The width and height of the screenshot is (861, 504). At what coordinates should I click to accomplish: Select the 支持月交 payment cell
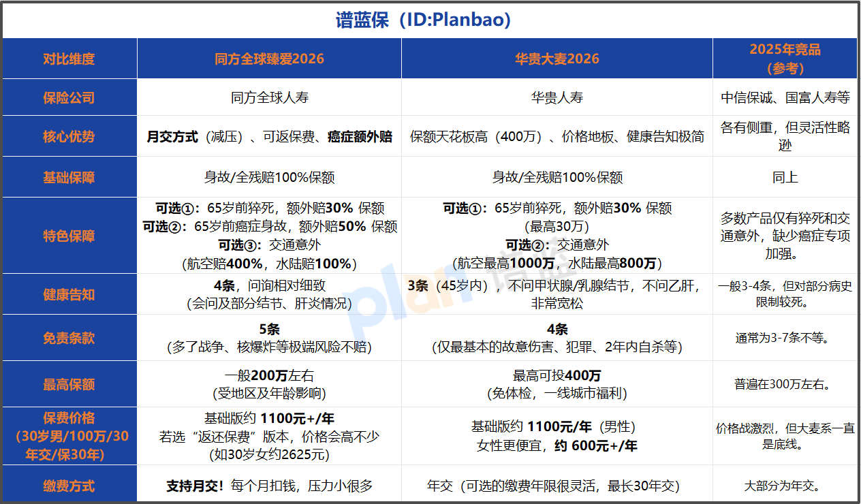[269, 486]
